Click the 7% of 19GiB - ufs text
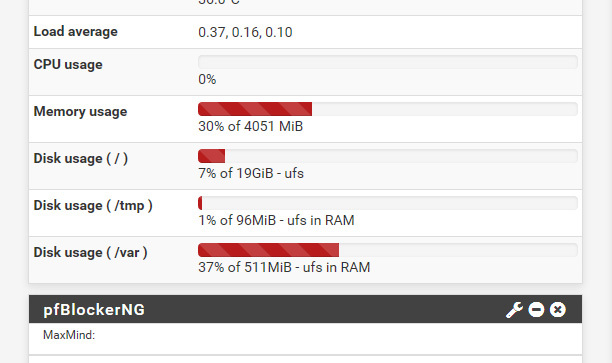Screen dimensions: 612x363 [x=251, y=173]
